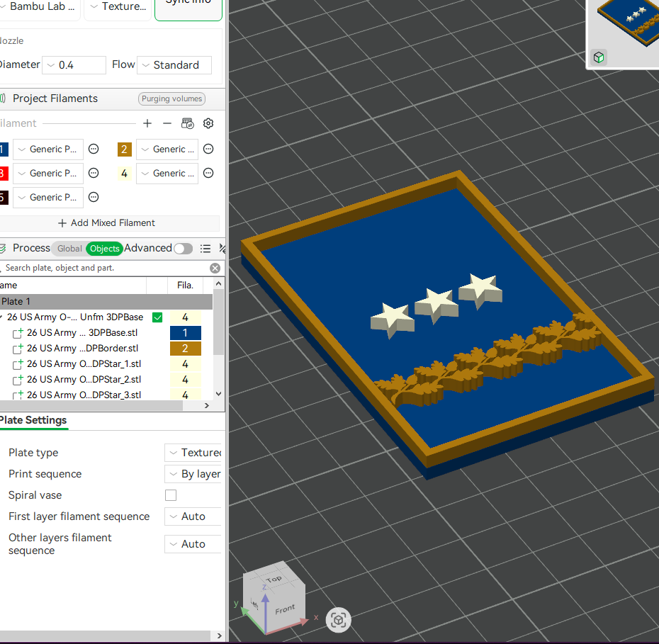The height and width of the screenshot is (644, 659).
Task: Click the green cube icon under thumbnail
Action: click(599, 57)
